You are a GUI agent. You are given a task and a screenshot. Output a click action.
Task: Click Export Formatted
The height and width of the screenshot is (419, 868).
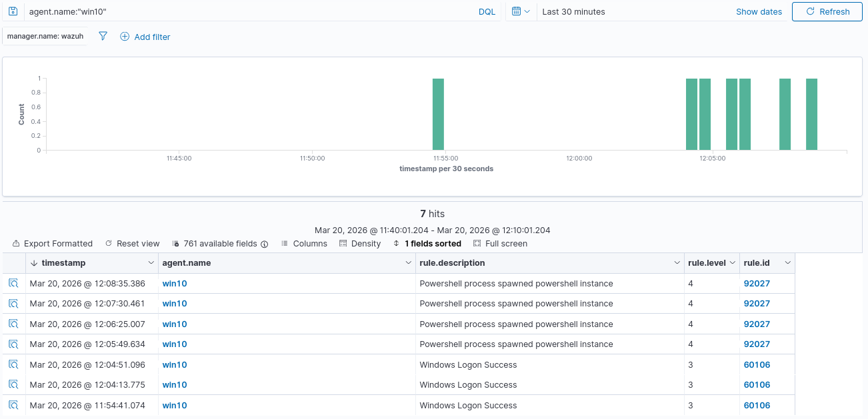53,244
